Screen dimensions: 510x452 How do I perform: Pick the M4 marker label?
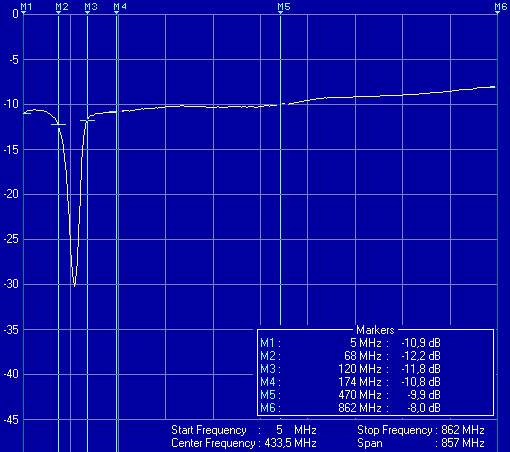click(120, 7)
